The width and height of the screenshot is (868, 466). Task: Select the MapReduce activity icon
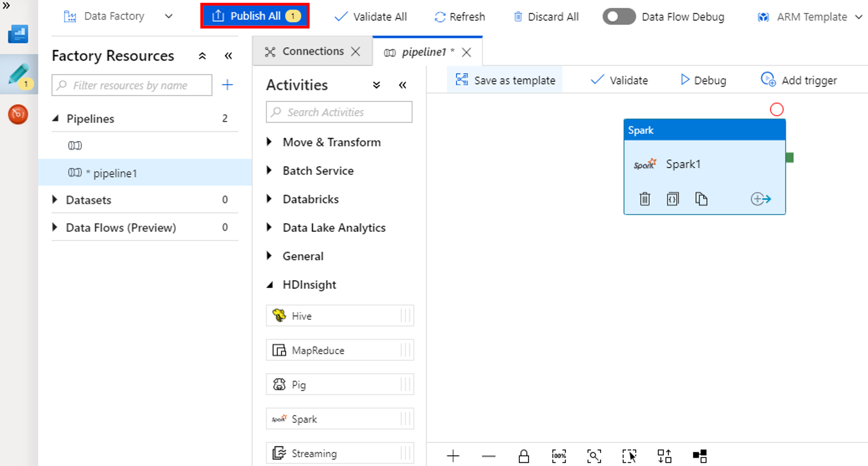(279, 350)
